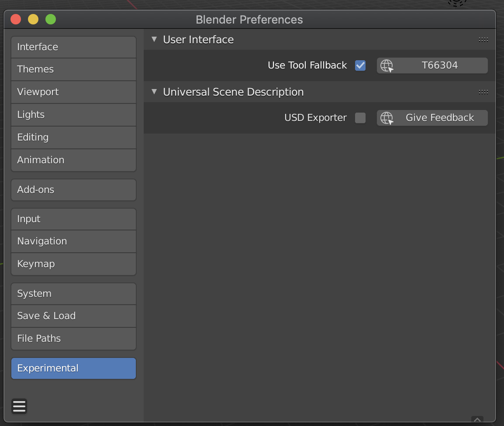This screenshot has width=504, height=426.
Task: Disable the Use Tool Fallback checkbox
Action: (360, 65)
